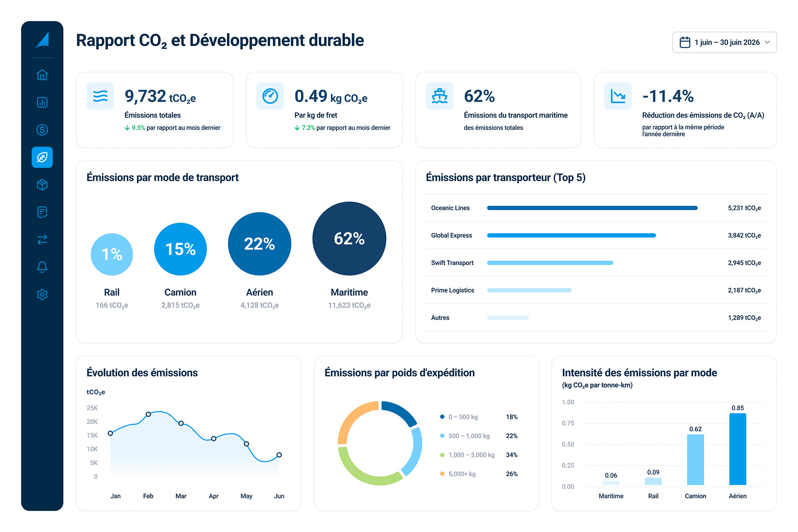Click the May data point on emissions chart
Screen dimensions: 798x532
[246, 444]
